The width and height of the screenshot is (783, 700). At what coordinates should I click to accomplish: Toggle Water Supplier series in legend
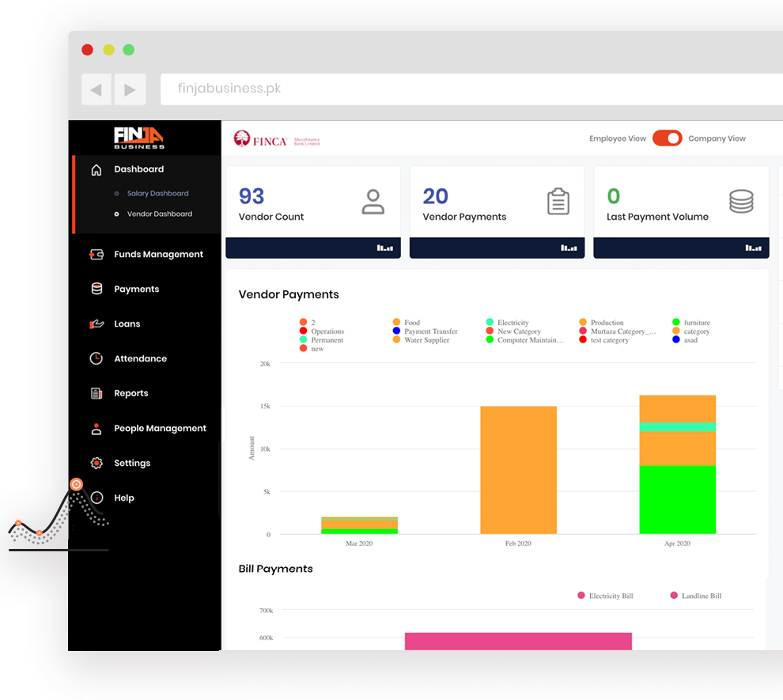(x=422, y=339)
